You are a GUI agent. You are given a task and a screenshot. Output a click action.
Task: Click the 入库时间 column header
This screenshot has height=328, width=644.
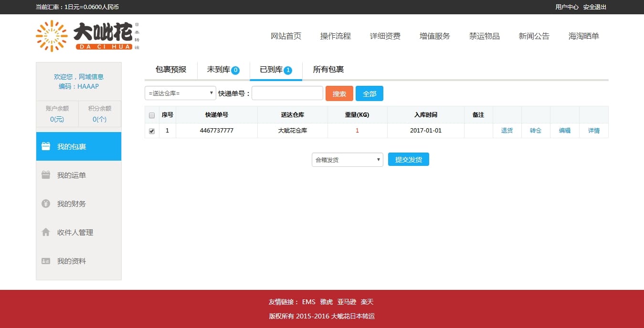tap(426, 115)
